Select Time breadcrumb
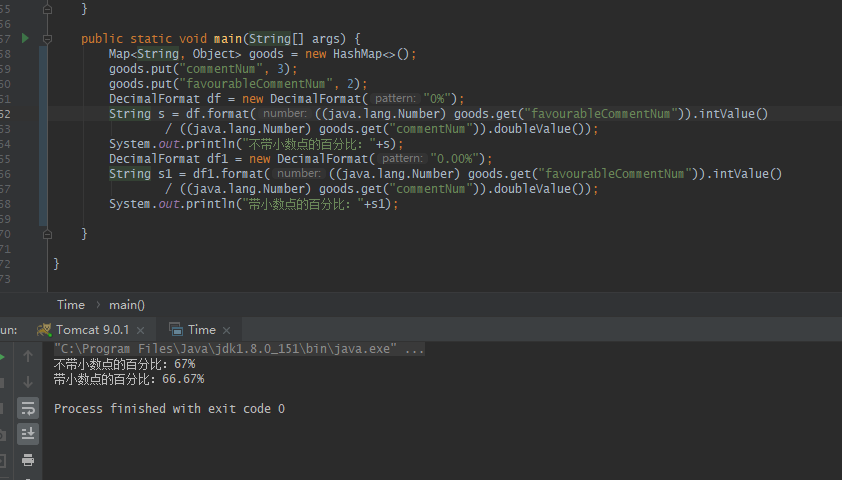Viewport: 842px width, 480px height. coord(71,305)
